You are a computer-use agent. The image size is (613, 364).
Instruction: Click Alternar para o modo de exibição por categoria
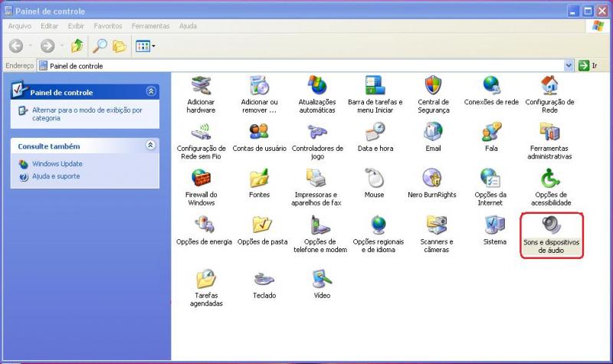[87, 113]
